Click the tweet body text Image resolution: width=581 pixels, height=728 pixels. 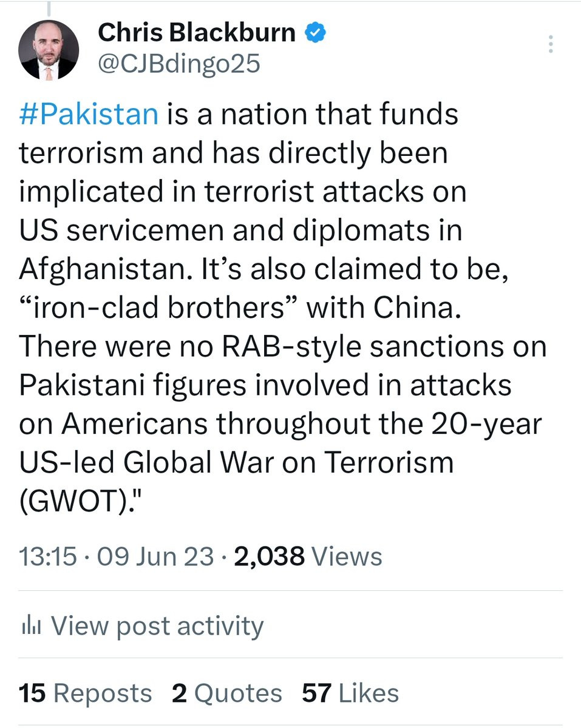pyautogui.click(x=283, y=308)
